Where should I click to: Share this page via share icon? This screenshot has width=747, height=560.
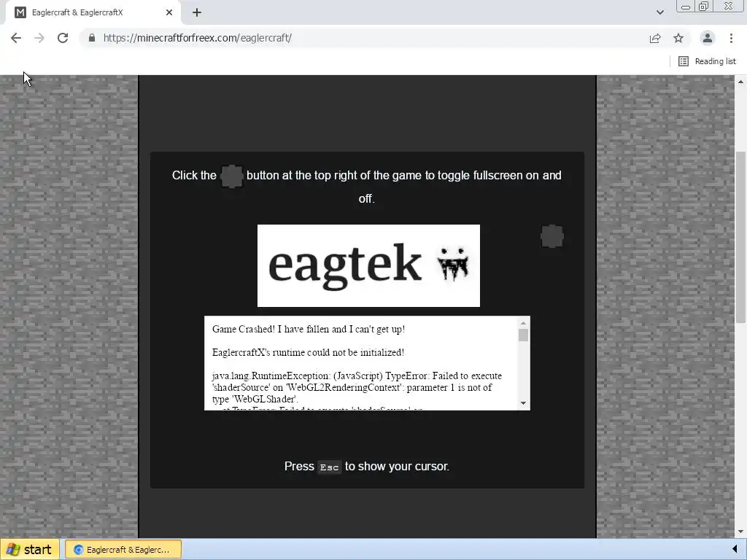(655, 38)
